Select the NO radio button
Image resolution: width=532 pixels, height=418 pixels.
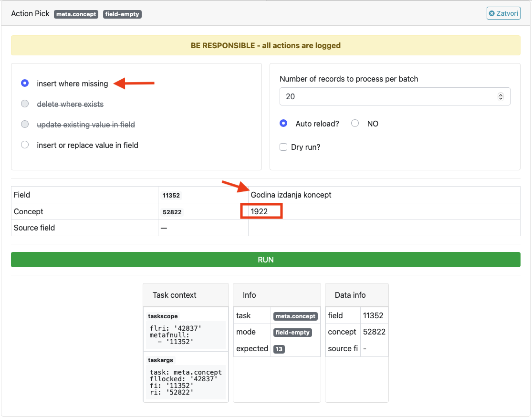click(355, 123)
